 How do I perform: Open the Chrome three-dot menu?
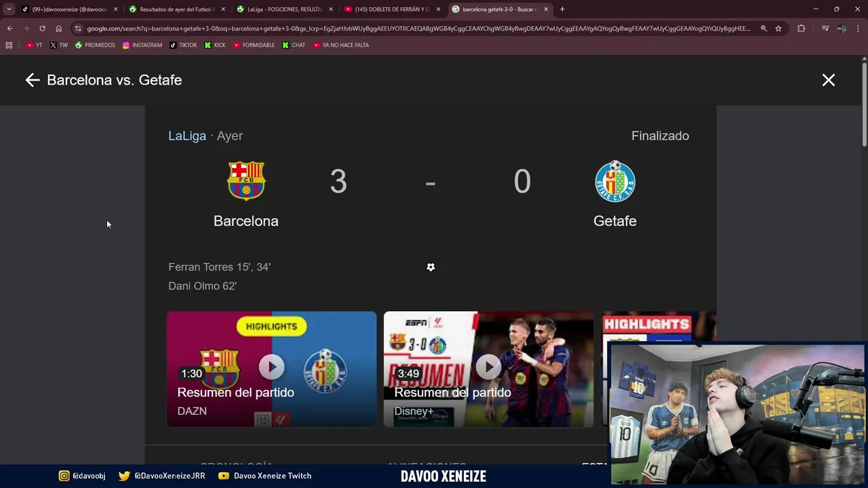coord(859,28)
